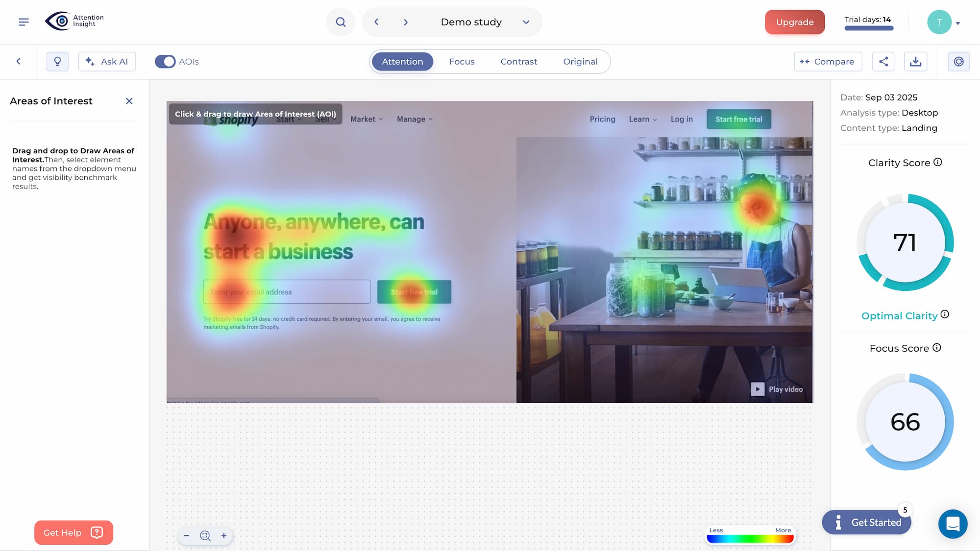Open the lightbulb tips icon
This screenshot has height=551, width=980.
[57, 62]
